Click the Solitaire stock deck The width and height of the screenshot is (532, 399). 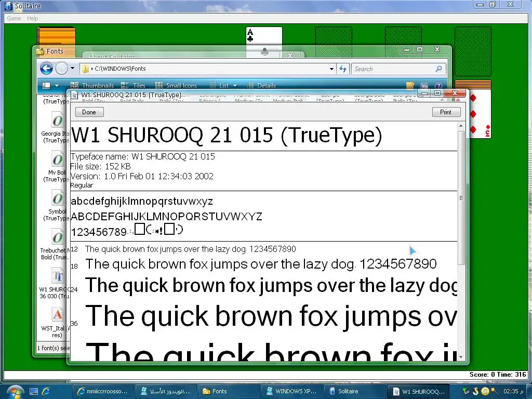click(57, 36)
